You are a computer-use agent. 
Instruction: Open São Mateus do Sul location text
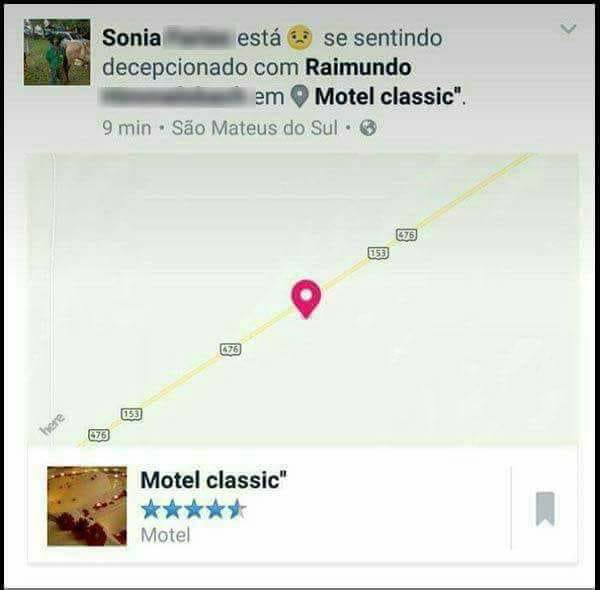[x=255, y=128]
